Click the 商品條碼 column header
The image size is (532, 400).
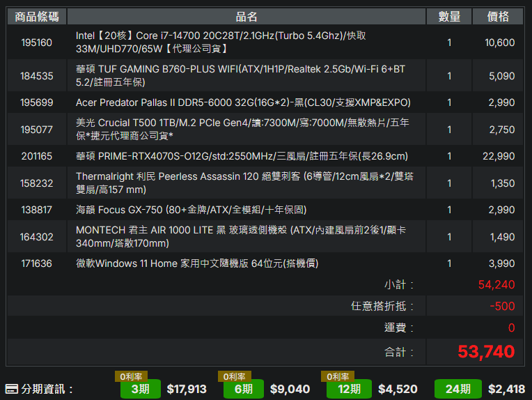(37, 16)
